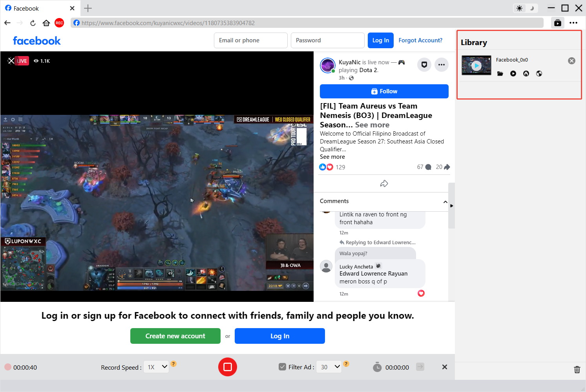Remove Facebook_0x0 from the library
The height and width of the screenshot is (392, 586).
(x=571, y=61)
